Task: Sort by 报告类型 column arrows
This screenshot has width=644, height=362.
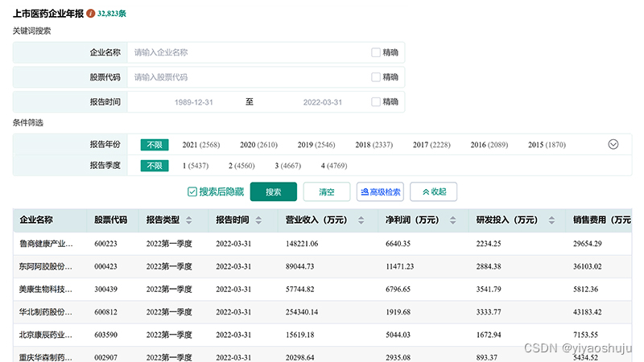Action: coord(189,220)
